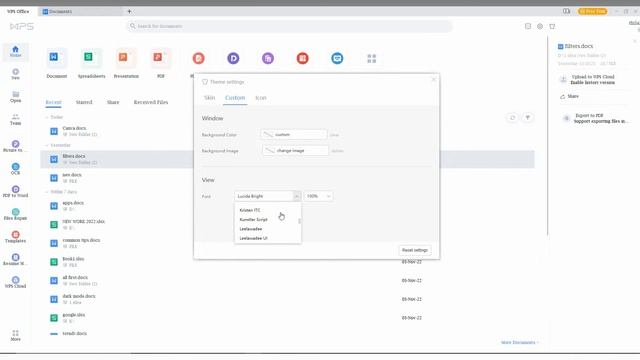The image size is (640, 360).
Task: Click the settings gear icon in header
Action: (540, 26)
